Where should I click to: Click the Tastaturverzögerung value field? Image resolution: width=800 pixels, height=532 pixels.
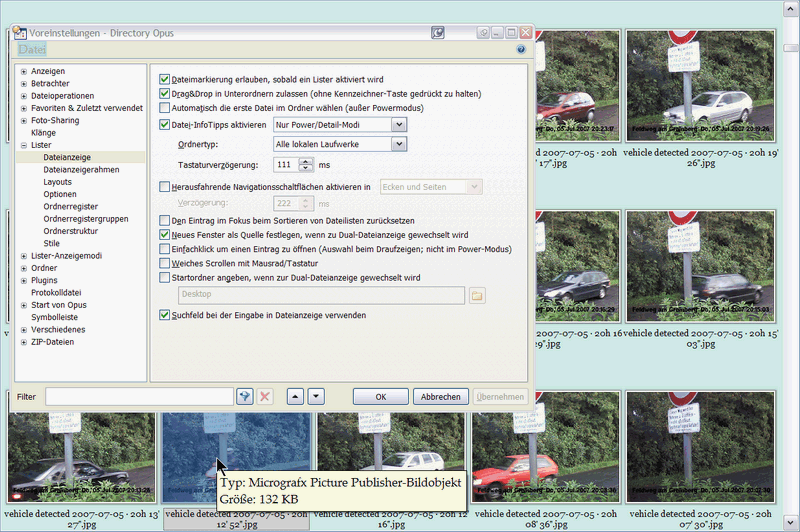tap(287, 165)
